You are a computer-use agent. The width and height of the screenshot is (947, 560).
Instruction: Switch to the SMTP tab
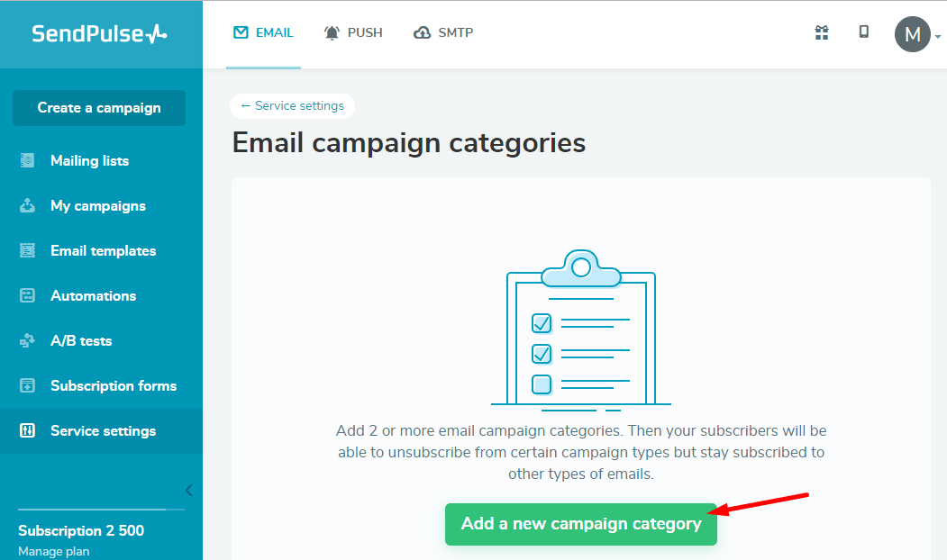point(442,32)
